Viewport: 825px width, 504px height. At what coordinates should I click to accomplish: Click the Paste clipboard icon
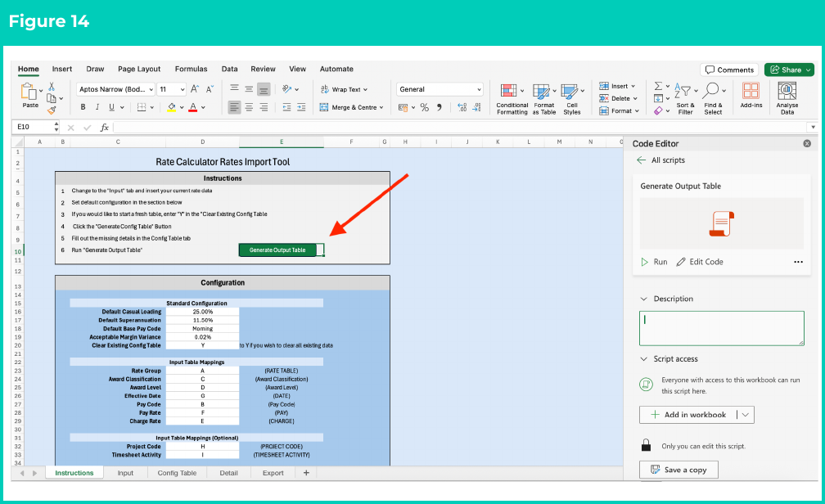28,92
